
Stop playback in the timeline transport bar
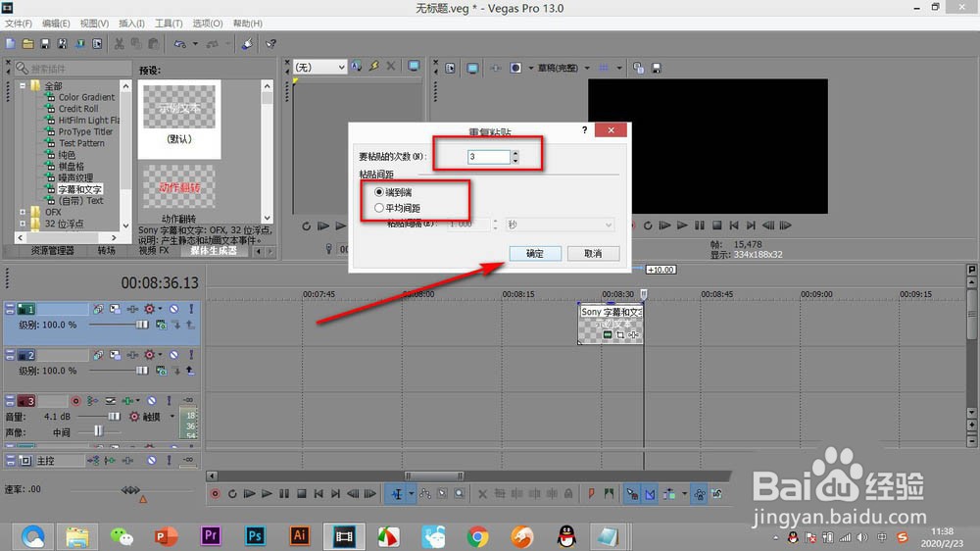point(301,494)
